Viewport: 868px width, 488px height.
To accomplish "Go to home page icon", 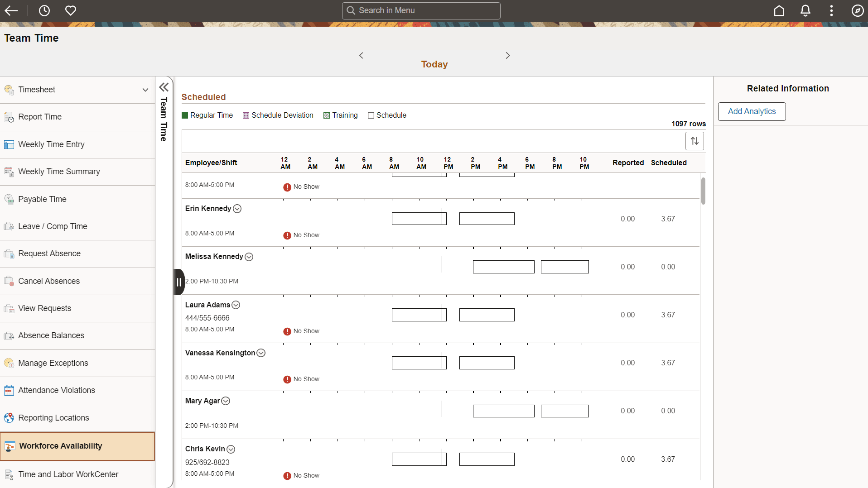I will pos(779,10).
